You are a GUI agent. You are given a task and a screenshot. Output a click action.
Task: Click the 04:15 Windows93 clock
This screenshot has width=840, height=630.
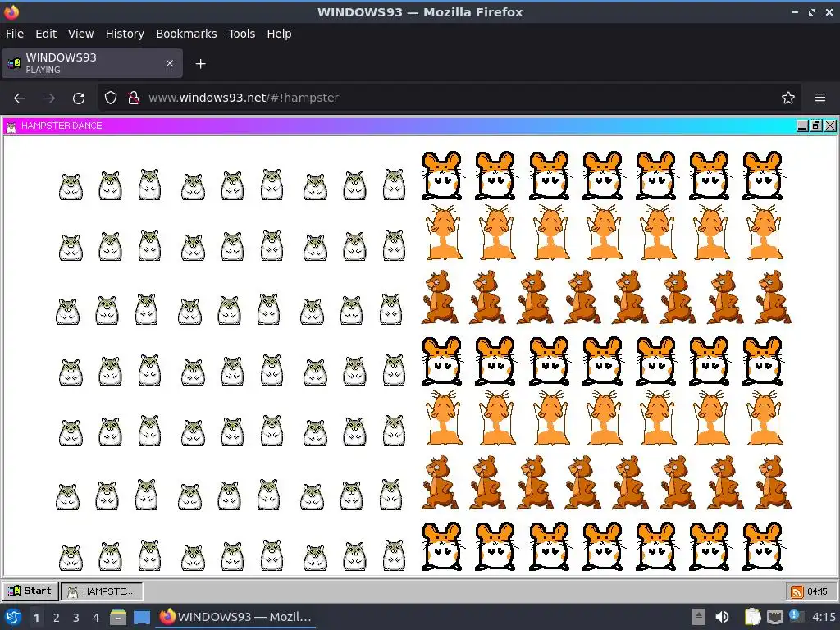click(817, 591)
